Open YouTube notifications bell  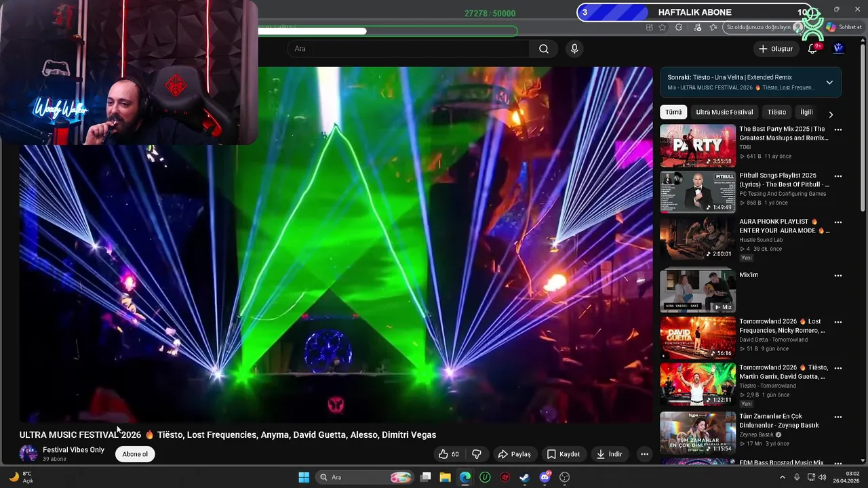click(x=813, y=49)
